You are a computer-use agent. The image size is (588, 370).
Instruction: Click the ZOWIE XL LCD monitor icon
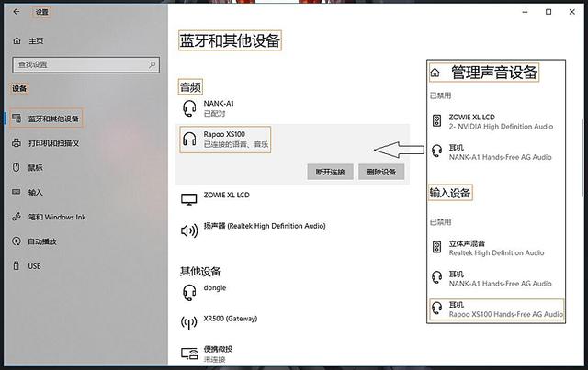(x=189, y=199)
